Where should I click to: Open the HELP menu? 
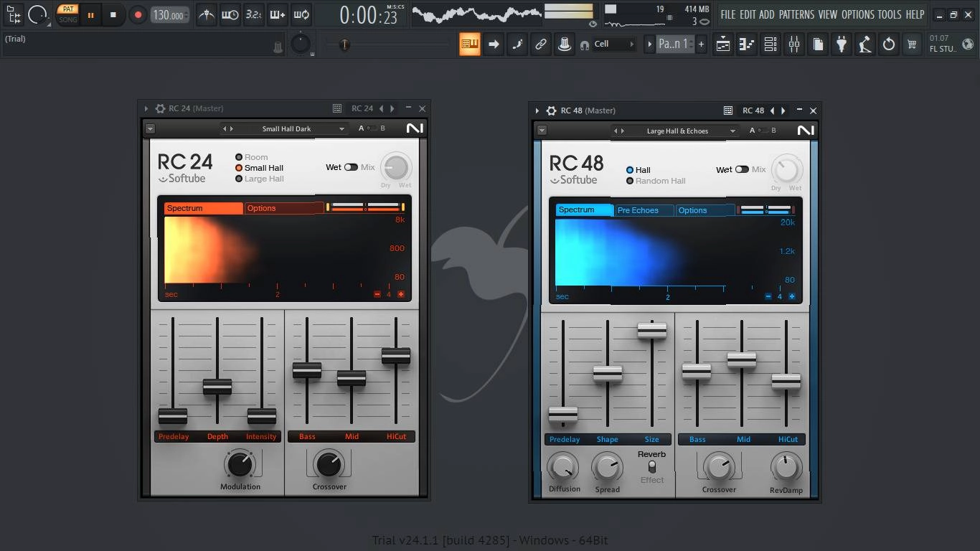[x=915, y=14]
